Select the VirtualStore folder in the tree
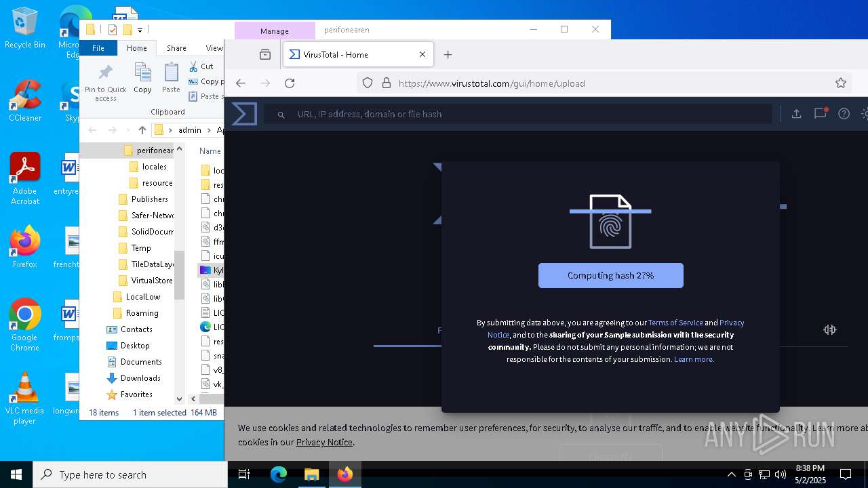 coord(152,281)
